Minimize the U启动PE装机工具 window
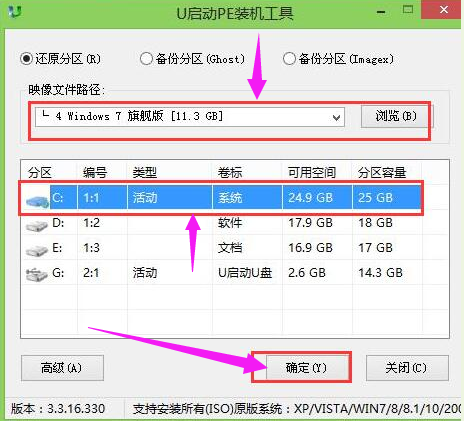464x421 pixels. point(381,12)
